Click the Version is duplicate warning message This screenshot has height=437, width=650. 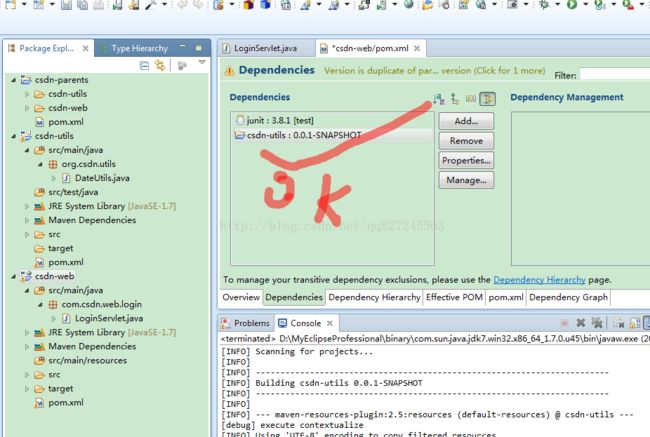(x=434, y=71)
